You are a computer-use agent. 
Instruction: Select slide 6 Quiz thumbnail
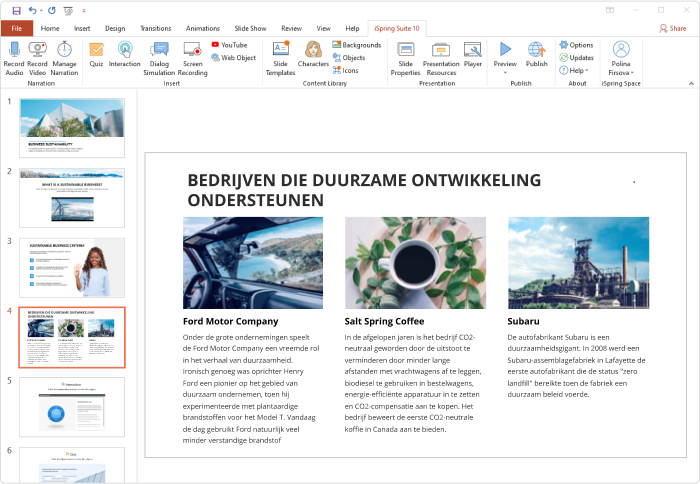pyautogui.click(x=72, y=465)
